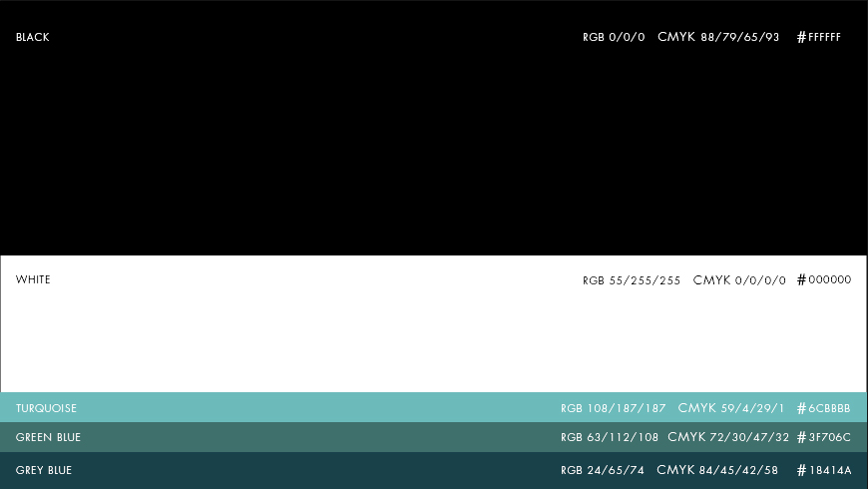Select the RGB 24/65/74 value

click(603, 470)
